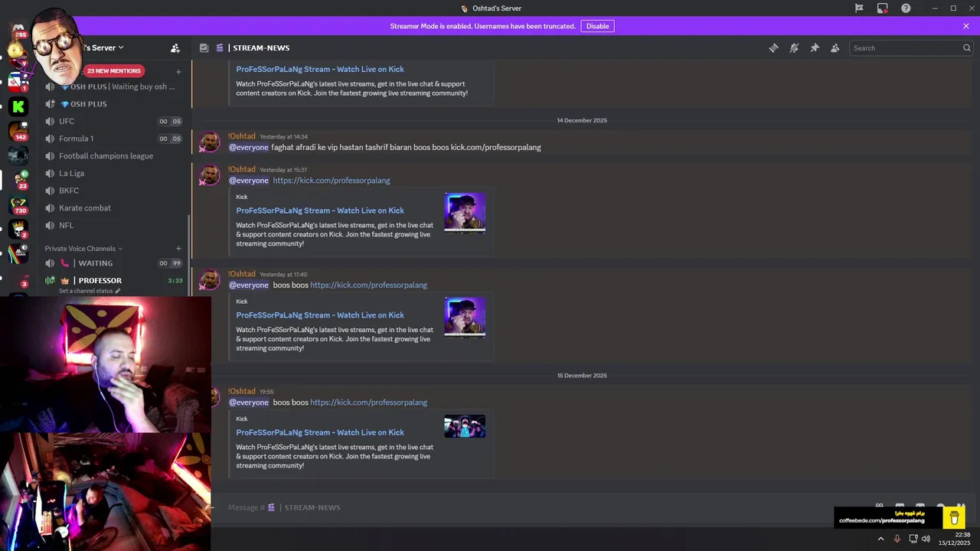Click the search magnifier icon

click(966, 47)
